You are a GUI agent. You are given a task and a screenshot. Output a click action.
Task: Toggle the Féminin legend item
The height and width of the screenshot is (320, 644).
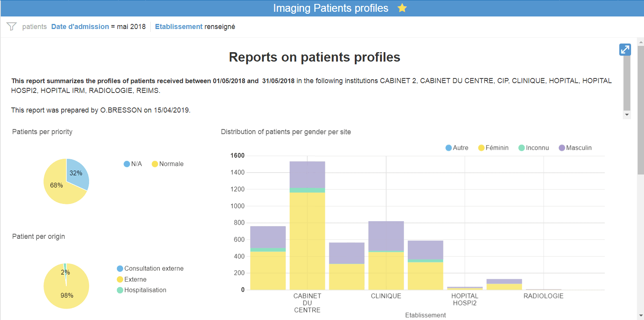point(493,148)
